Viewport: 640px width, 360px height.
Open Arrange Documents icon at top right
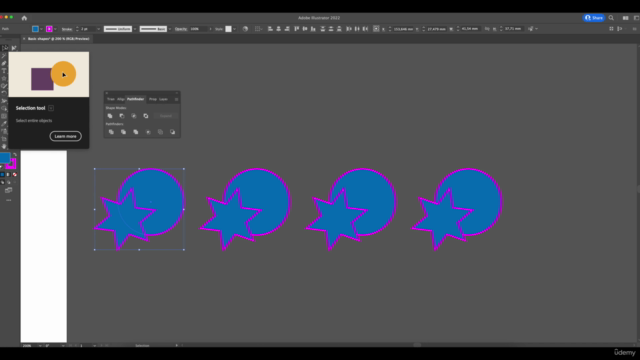[625, 18]
